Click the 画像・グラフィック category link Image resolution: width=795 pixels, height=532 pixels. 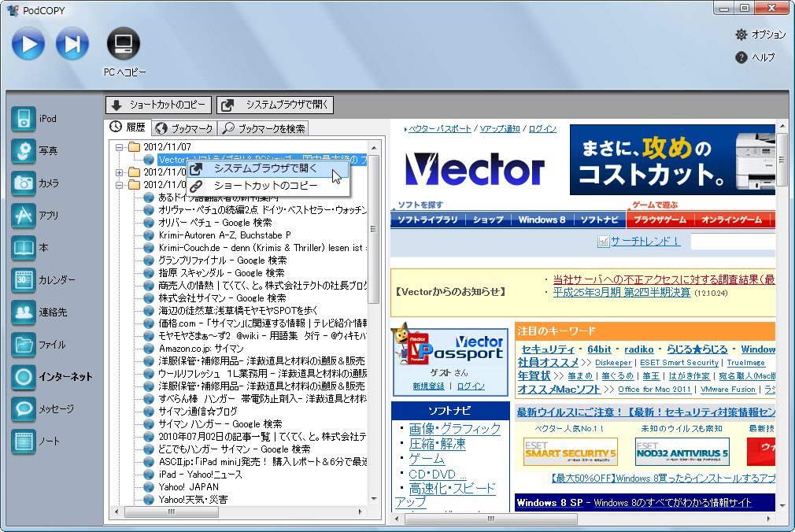pyautogui.click(x=455, y=429)
